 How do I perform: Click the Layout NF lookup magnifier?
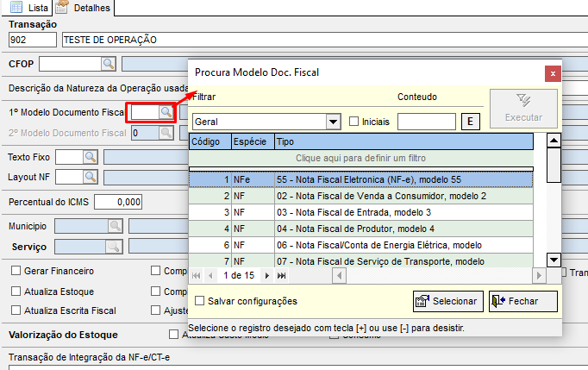tap(89, 177)
